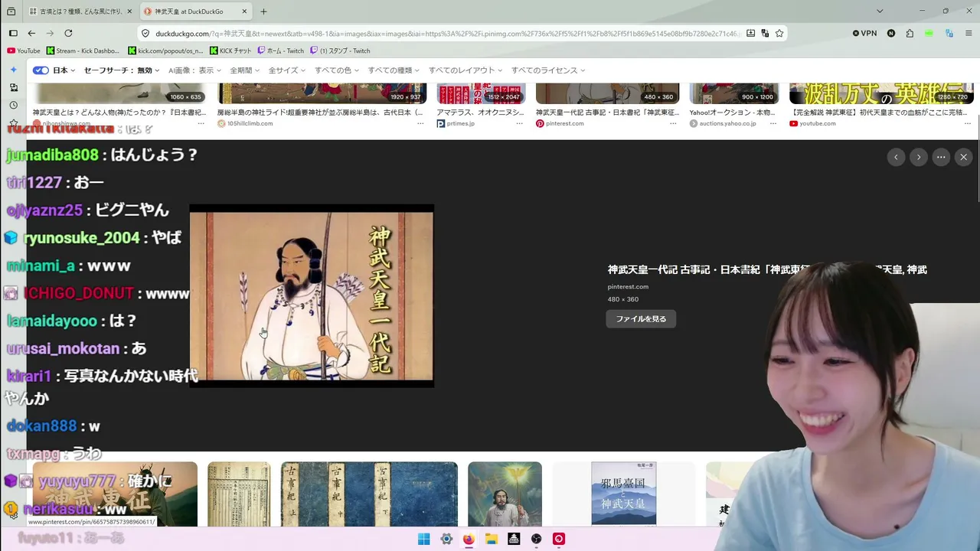Open Settings gear from the taskbar
Image resolution: width=980 pixels, height=551 pixels.
pos(446,539)
